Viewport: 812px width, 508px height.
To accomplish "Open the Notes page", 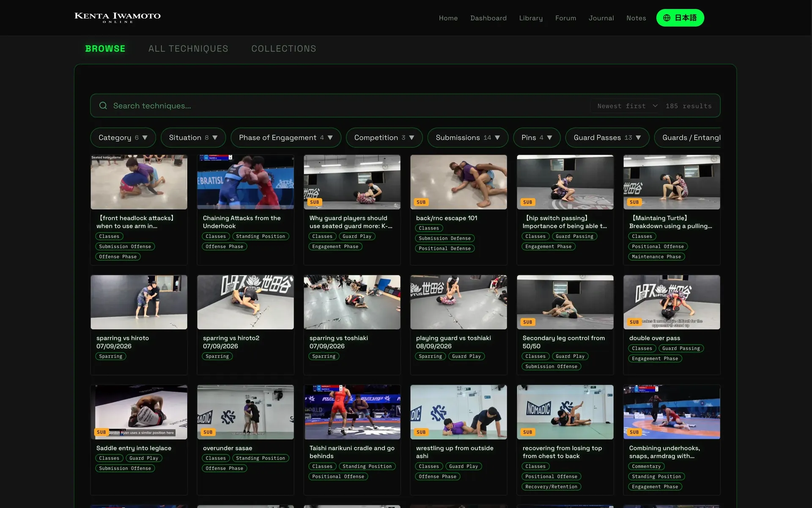I will coord(636,18).
